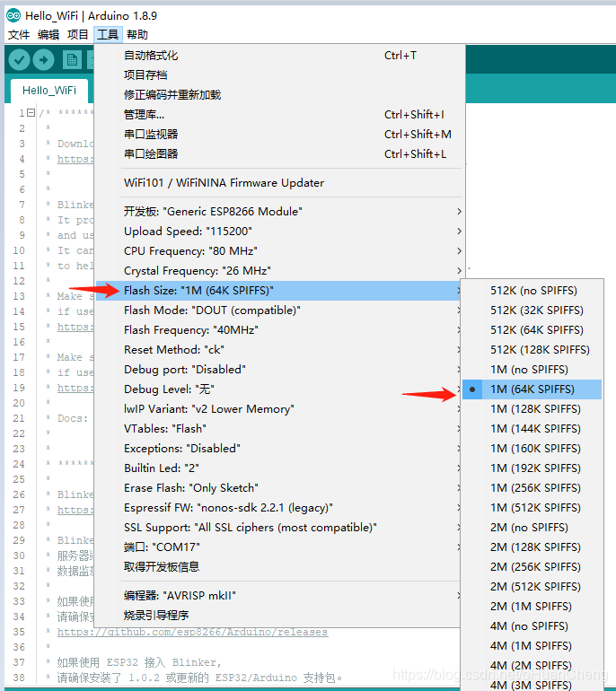The image size is (616, 691).
Task: Select 2M (512K SPIFFS) flash size
Action: (x=532, y=587)
